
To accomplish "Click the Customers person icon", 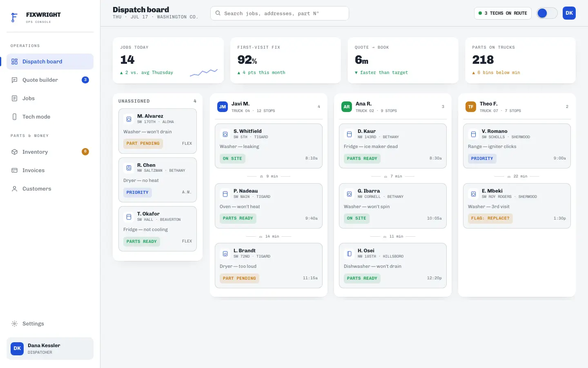I will [14, 189].
